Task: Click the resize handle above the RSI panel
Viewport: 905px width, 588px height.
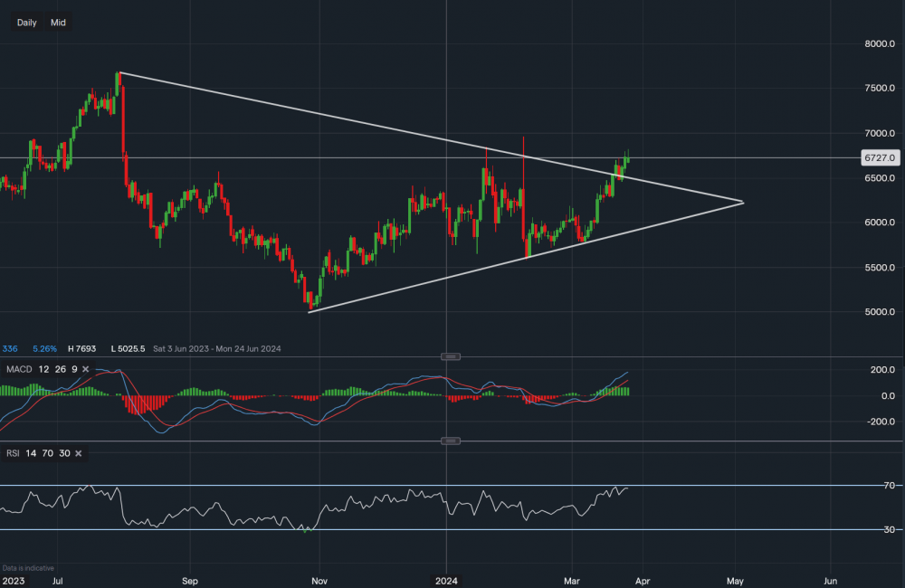Action: [452, 441]
